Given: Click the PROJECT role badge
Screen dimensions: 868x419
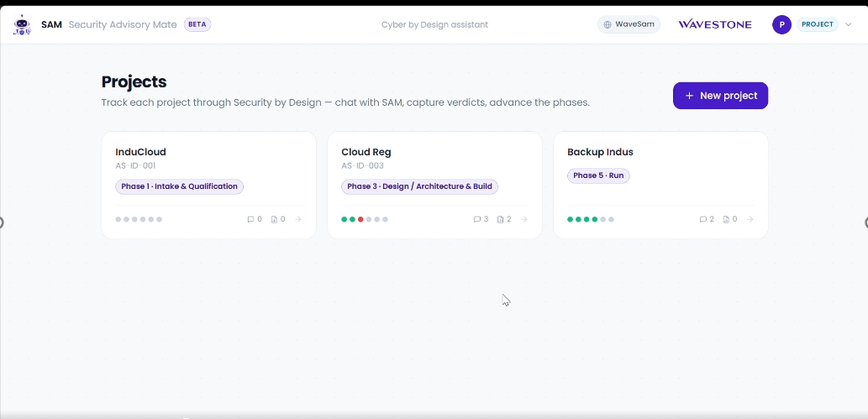Looking at the screenshot, I should click(x=817, y=24).
